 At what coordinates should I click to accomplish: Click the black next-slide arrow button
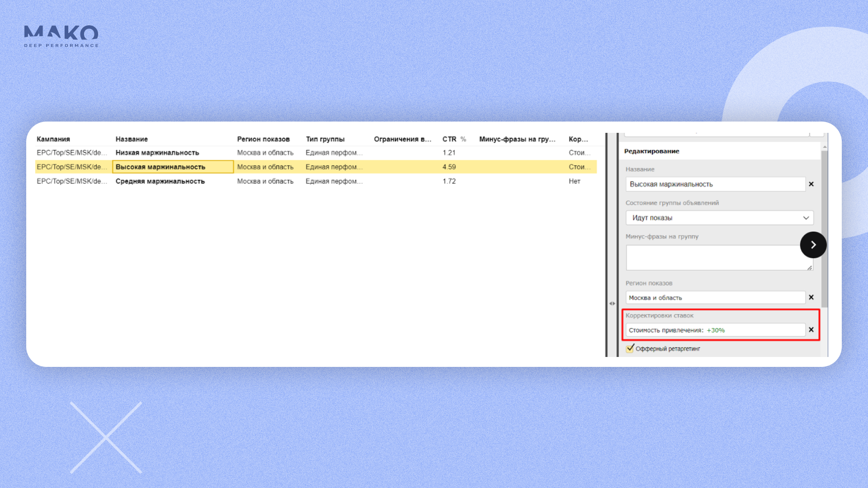813,245
